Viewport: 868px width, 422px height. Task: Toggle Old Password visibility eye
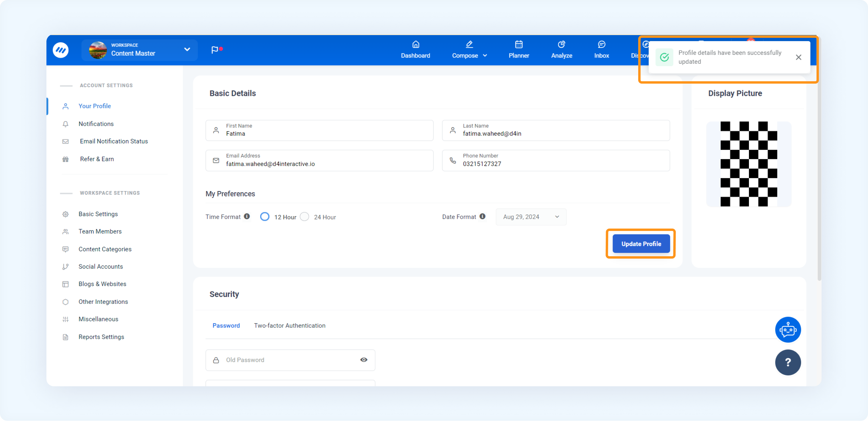(x=363, y=360)
